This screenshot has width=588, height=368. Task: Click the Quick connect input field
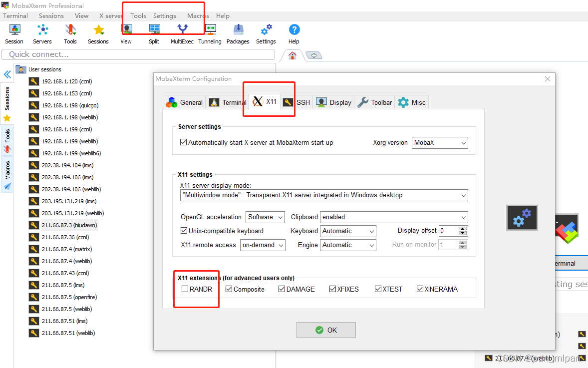[138, 54]
